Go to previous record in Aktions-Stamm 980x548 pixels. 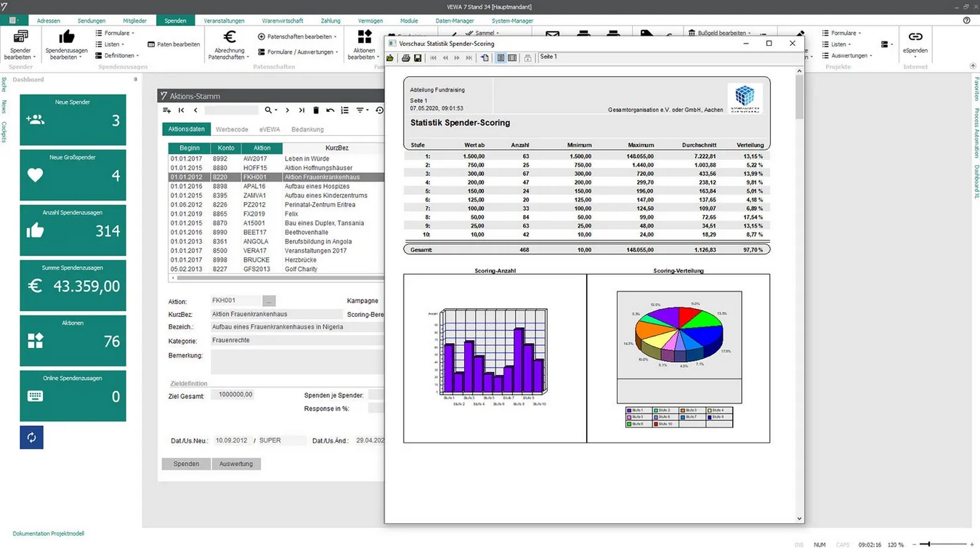(195, 110)
